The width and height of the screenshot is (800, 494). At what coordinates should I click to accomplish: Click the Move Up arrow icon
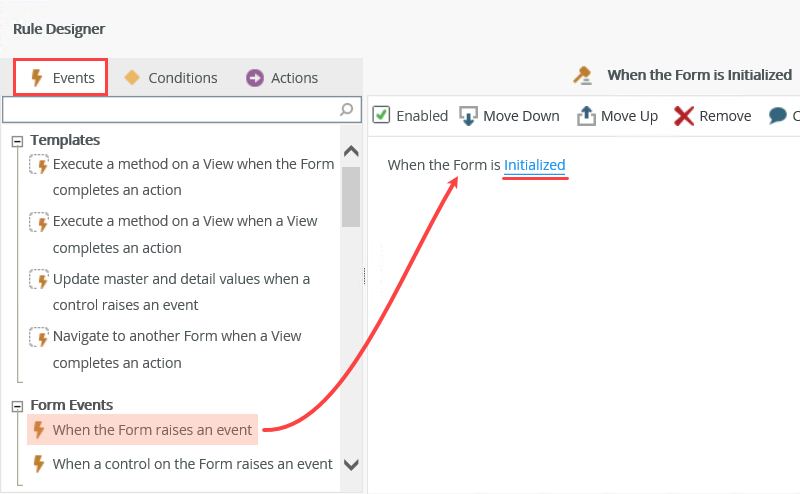pyautogui.click(x=586, y=116)
